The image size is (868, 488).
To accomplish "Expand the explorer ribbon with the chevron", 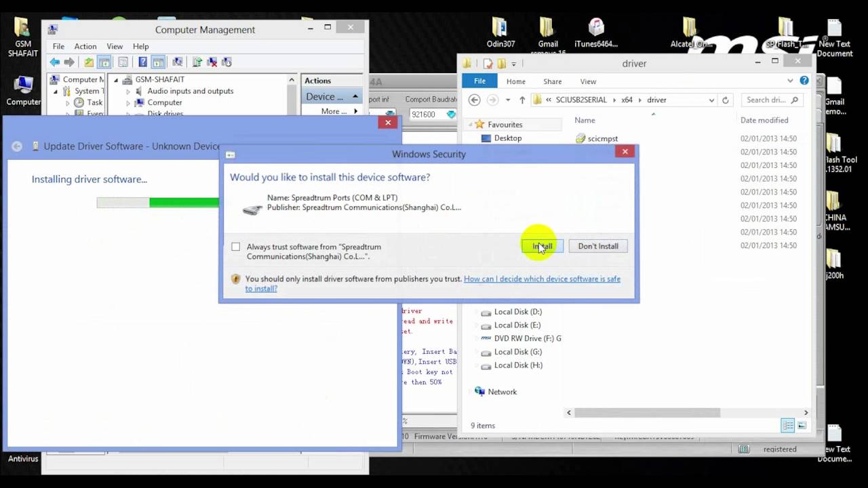I will 791,81.
